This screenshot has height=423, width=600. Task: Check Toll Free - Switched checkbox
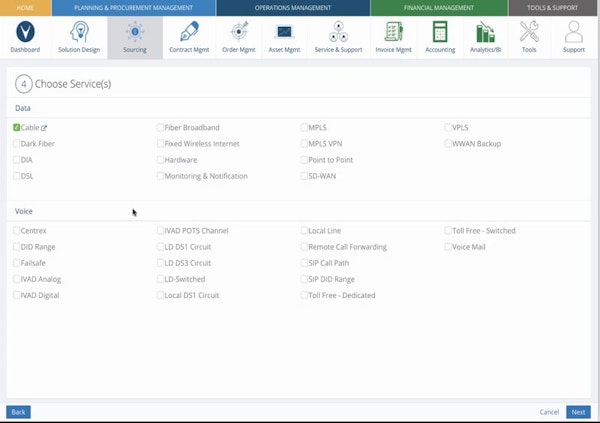click(x=448, y=230)
